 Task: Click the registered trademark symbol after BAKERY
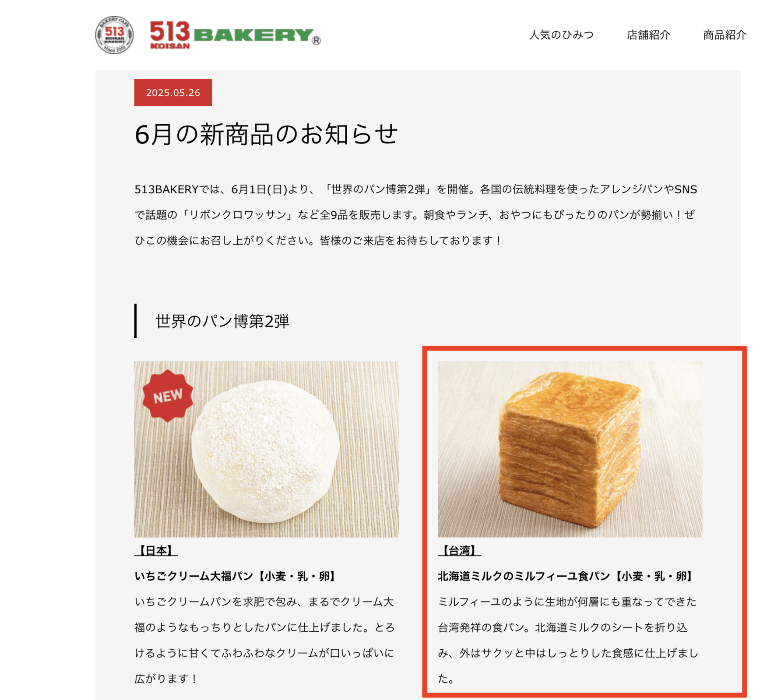(316, 41)
